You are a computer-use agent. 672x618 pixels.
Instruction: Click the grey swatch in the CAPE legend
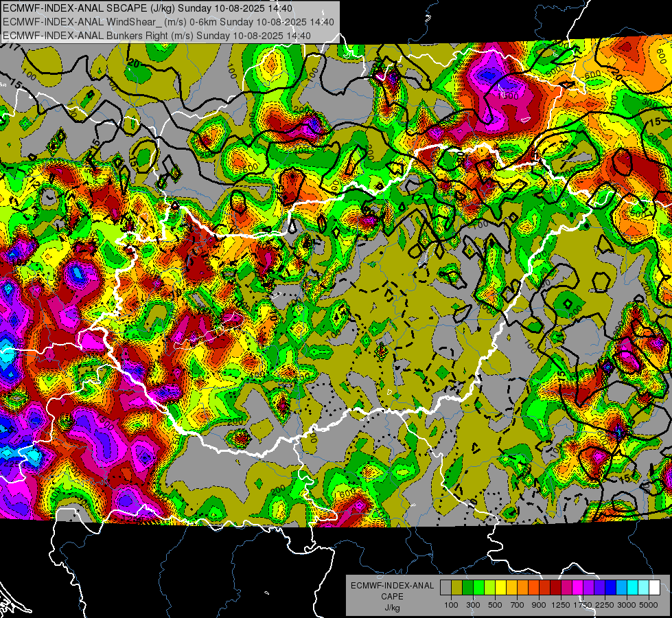click(x=445, y=588)
